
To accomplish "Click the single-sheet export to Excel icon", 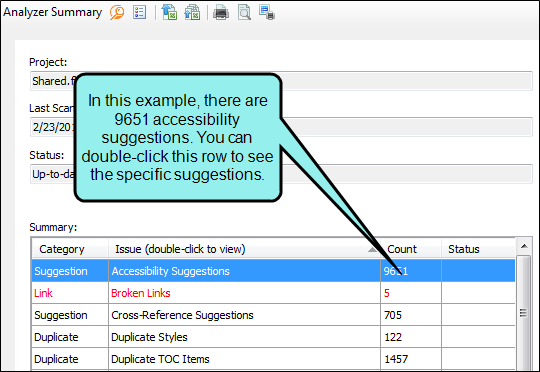I will coord(169,12).
